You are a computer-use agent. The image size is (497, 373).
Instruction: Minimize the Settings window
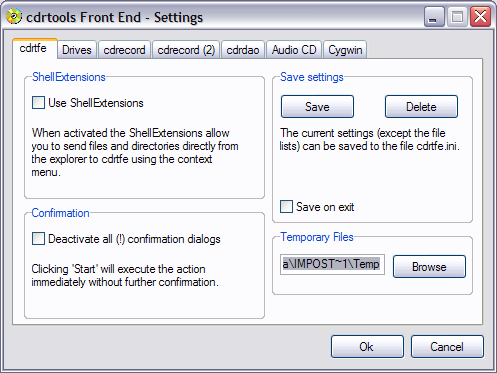coord(434,16)
